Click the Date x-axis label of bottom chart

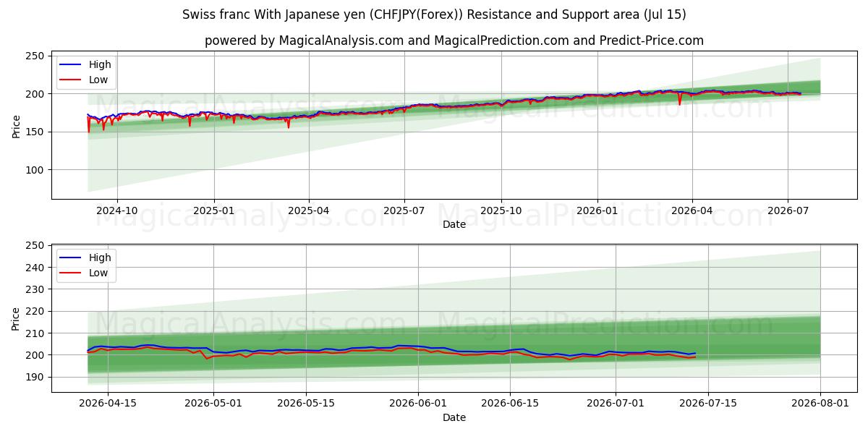pyautogui.click(x=454, y=417)
